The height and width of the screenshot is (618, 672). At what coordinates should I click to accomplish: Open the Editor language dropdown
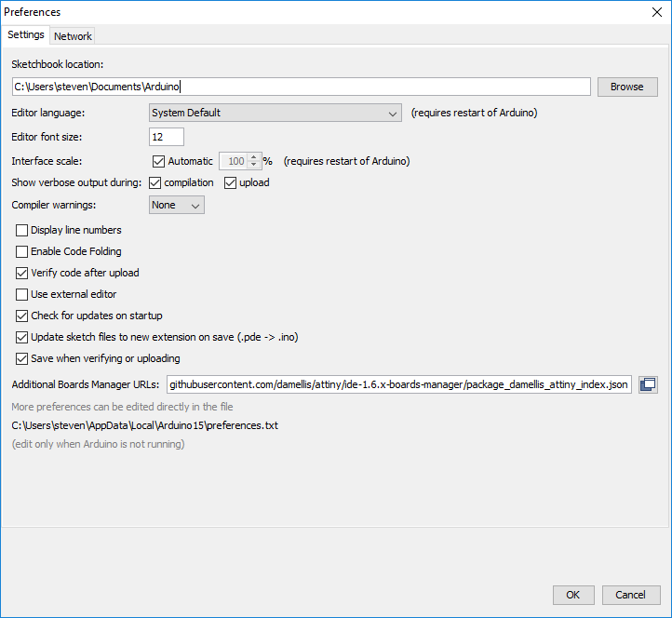(276, 114)
